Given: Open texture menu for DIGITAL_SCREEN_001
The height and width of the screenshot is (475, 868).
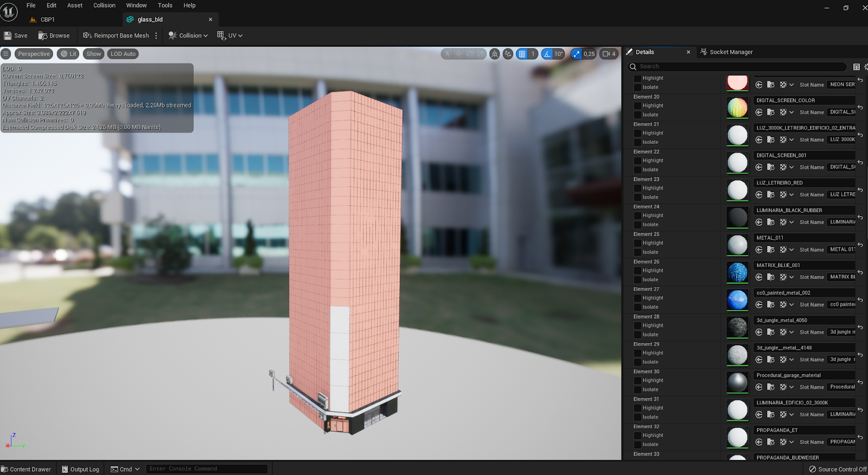Looking at the screenshot, I should pyautogui.click(x=787, y=167).
